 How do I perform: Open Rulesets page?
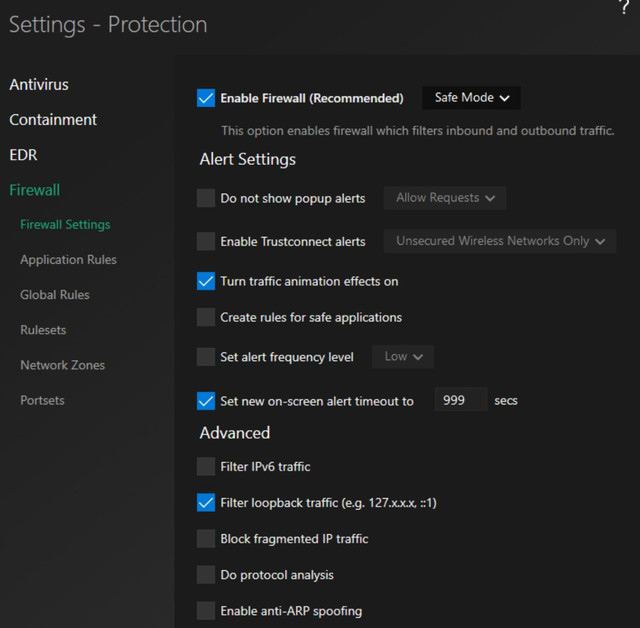click(x=43, y=330)
